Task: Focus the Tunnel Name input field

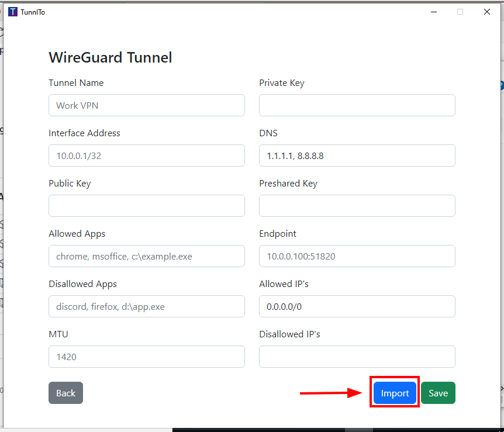Action: coord(146,105)
